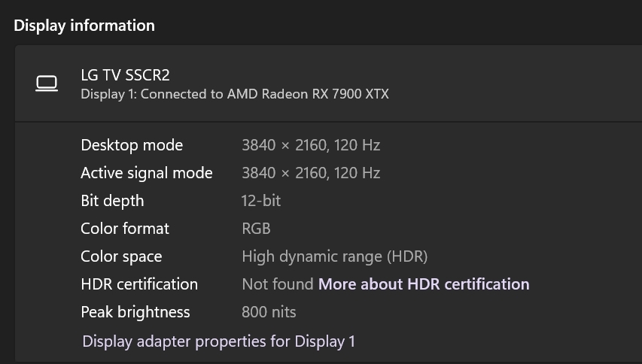Click the display device icon beside LG TV SSCR2
The image size is (642, 364).
coord(47,83)
